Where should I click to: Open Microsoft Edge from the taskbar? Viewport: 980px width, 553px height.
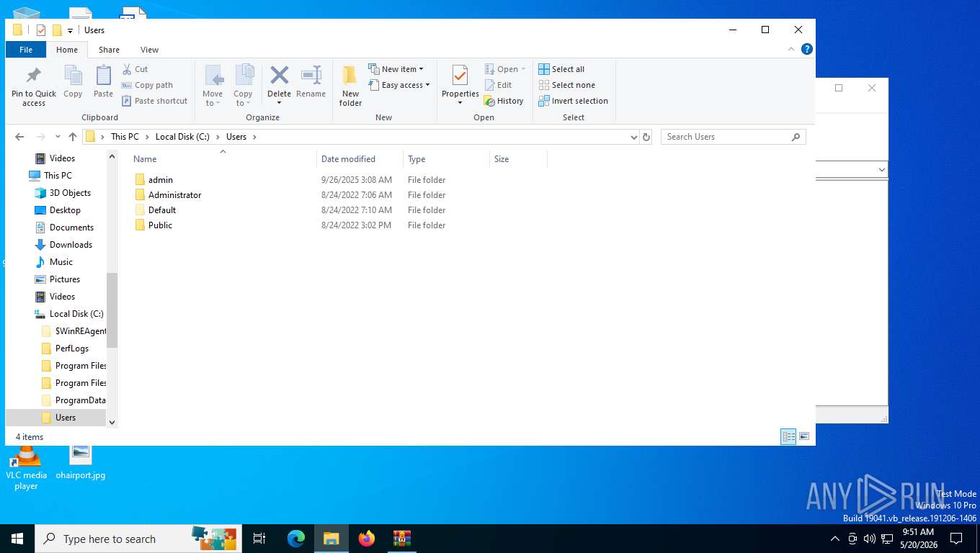[296, 539]
